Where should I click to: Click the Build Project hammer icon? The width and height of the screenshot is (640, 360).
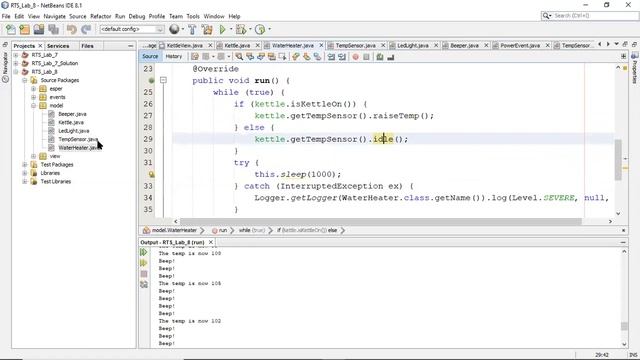click(192, 29)
